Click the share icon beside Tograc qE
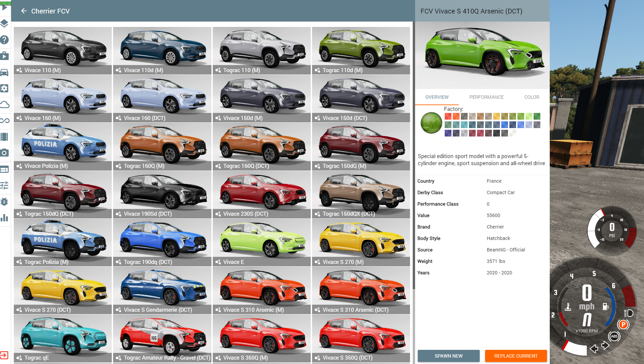This screenshot has height=364, width=644. click(x=19, y=358)
